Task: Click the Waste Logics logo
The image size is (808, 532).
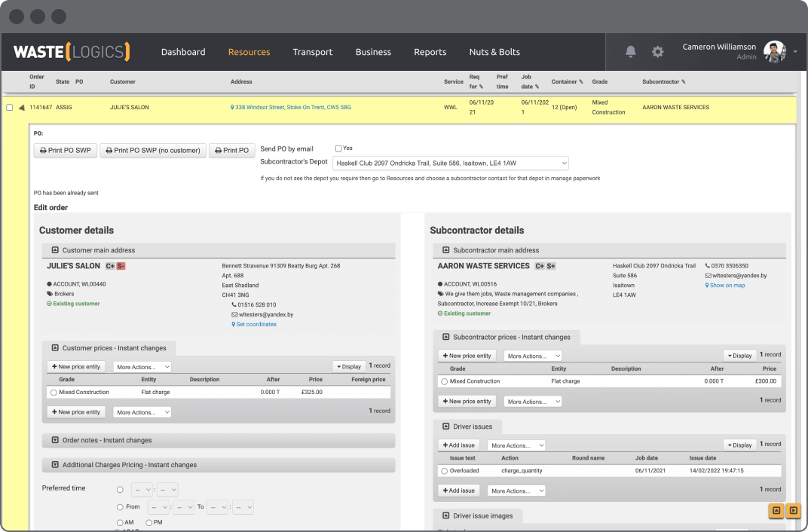Action: [x=72, y=52]
